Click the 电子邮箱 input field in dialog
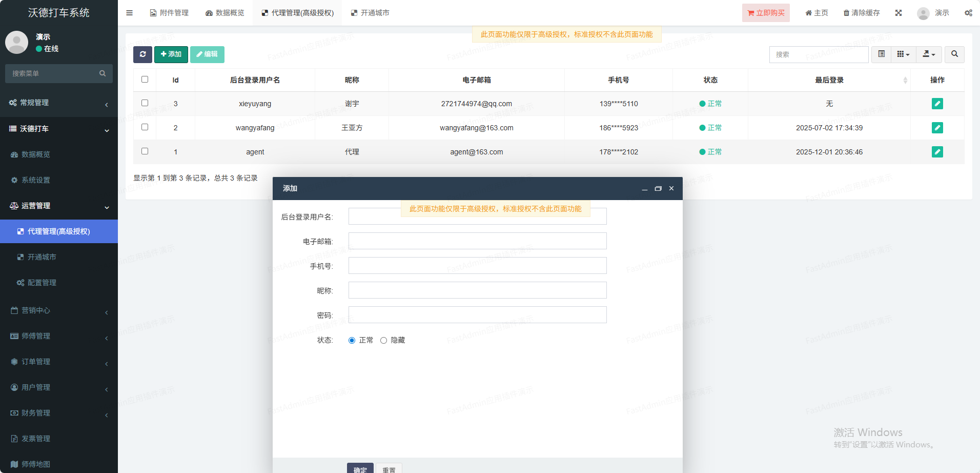This screenshot has height=473, width=980. pyautogui.click(x=477, y=241)
